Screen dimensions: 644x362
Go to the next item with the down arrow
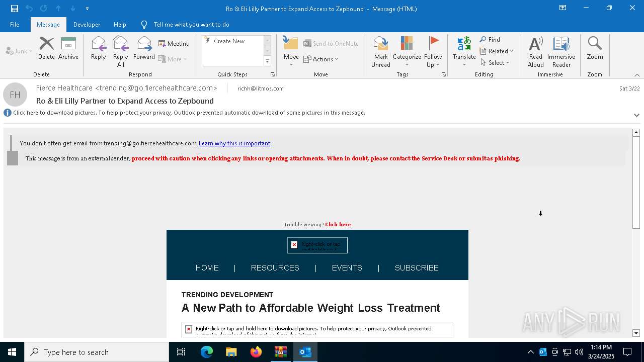click(x=73, y=9)
